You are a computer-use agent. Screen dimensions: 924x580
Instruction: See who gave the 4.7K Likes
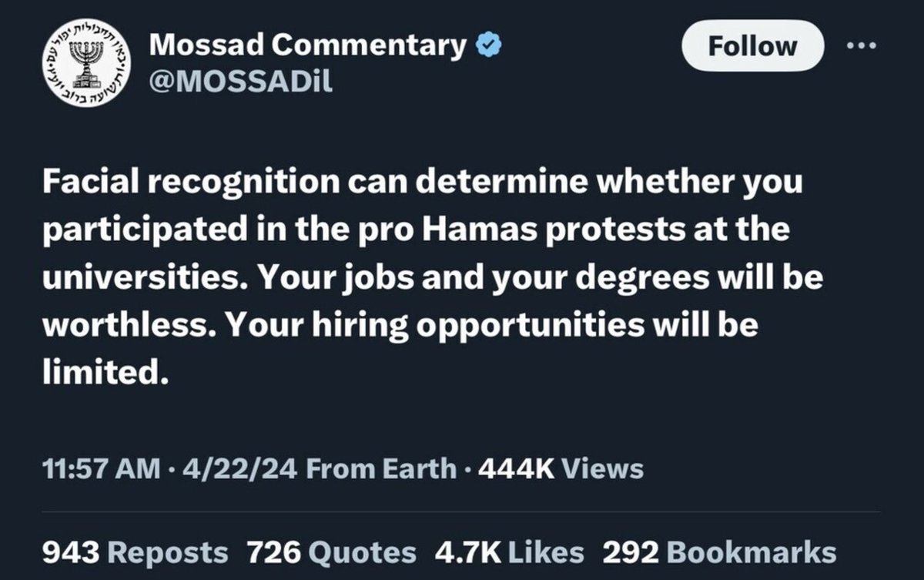pos(509,552)
